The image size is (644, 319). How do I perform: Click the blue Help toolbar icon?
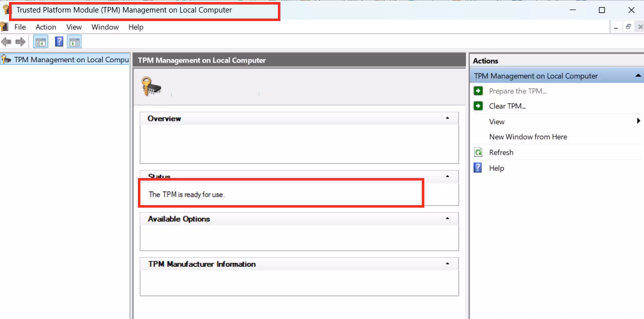point(59,42)
